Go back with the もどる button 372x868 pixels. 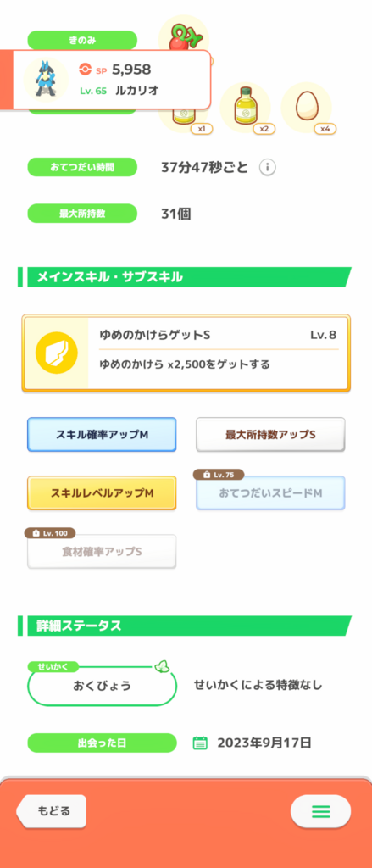tap(51, 811)
